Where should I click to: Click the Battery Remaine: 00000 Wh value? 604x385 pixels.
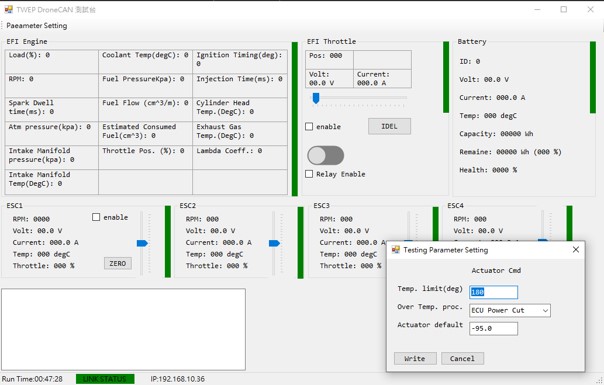(510, 152)
